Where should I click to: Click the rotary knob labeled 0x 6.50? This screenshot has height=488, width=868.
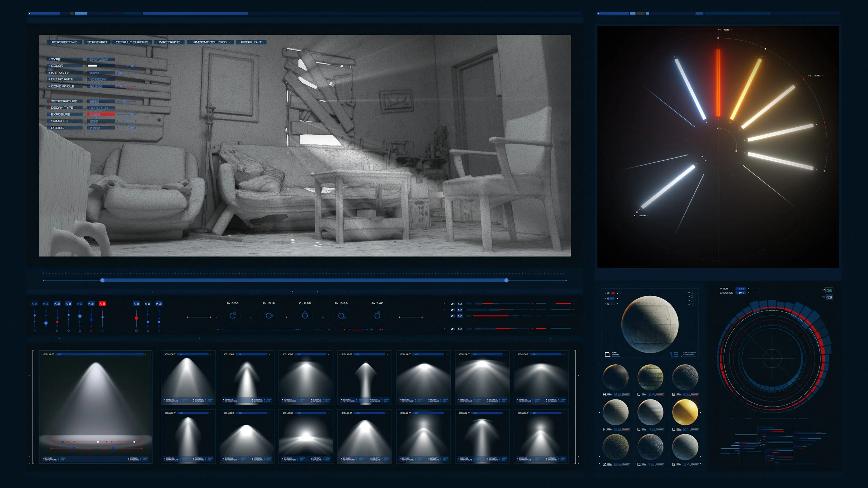(x=233, y=315)
